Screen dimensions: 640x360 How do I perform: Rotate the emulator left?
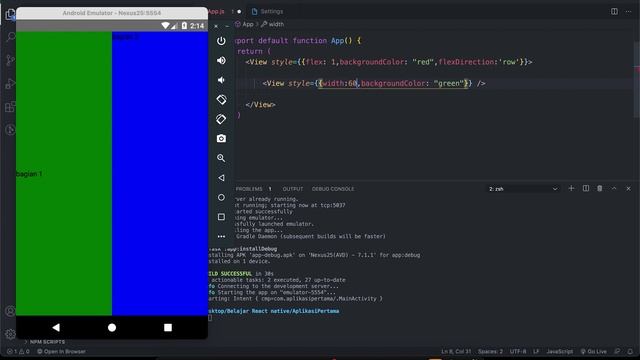click(x=221, y=99)
